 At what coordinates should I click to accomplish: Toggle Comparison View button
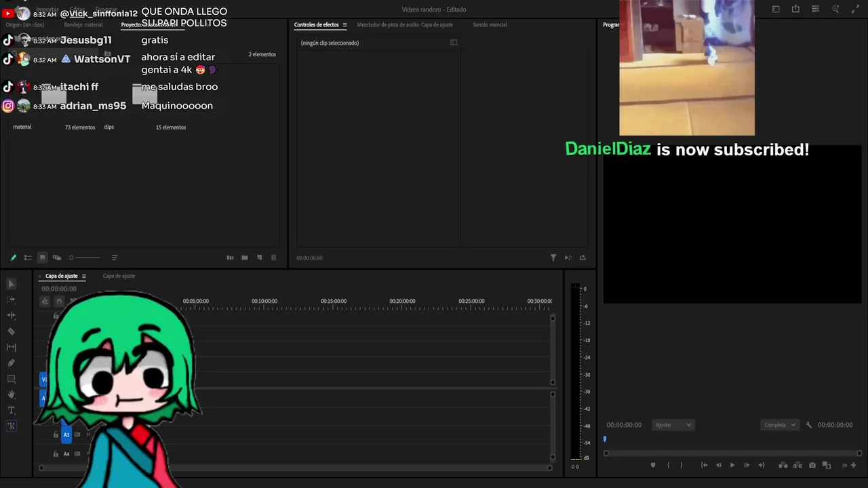tap(827, 465)
